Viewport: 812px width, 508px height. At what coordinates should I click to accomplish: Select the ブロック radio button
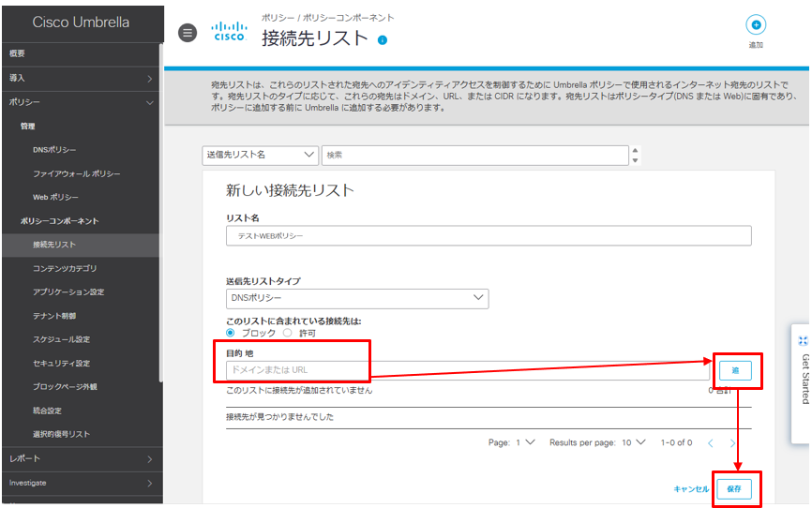pyautogui.click(x=231, y=333)
